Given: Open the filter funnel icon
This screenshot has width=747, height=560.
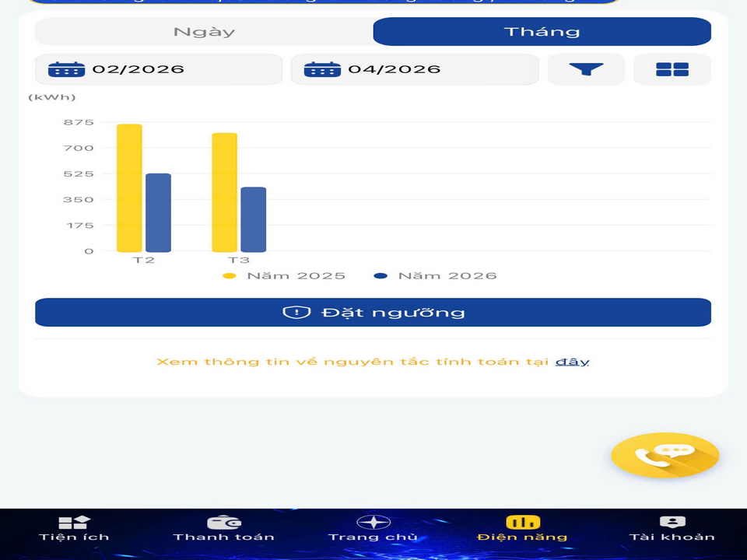Looking at the screenshot, I should (586, 69).
